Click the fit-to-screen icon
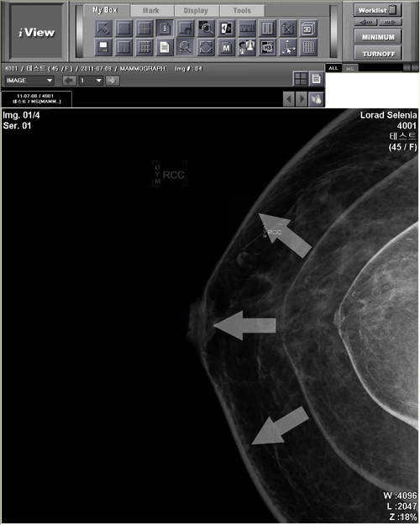420x525 pixels. pyautogui.click(x=206, y=47)
